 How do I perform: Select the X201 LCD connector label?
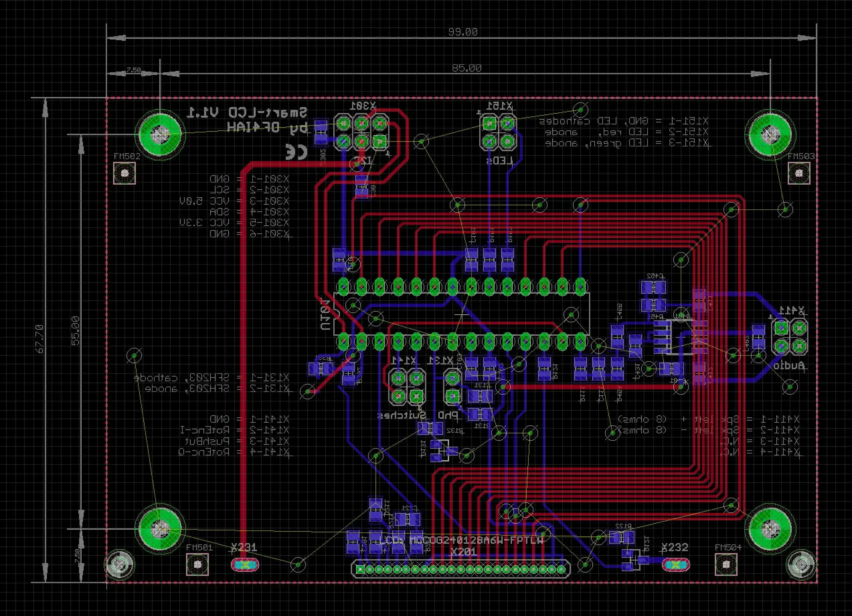(463, 551)
